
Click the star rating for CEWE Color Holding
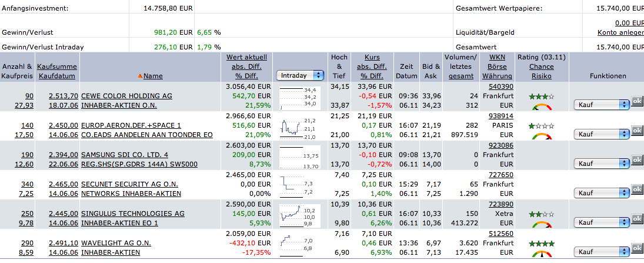pos(541,96)
